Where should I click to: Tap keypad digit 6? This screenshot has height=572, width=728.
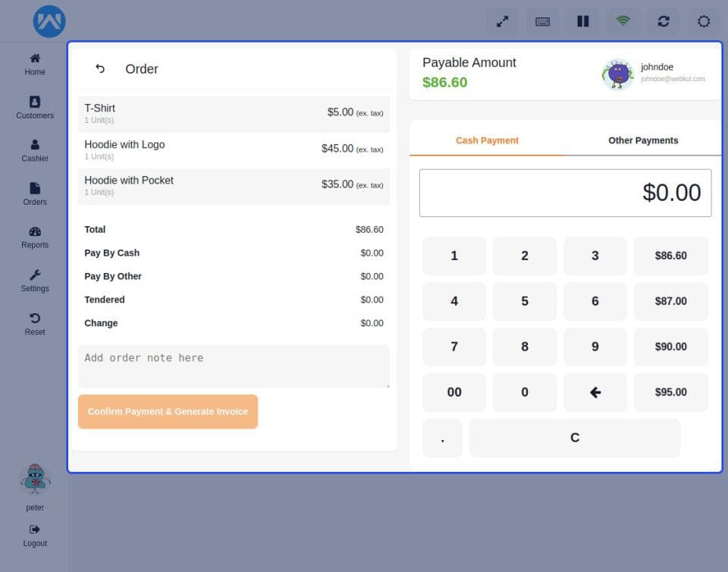click(x=595, y=301)
